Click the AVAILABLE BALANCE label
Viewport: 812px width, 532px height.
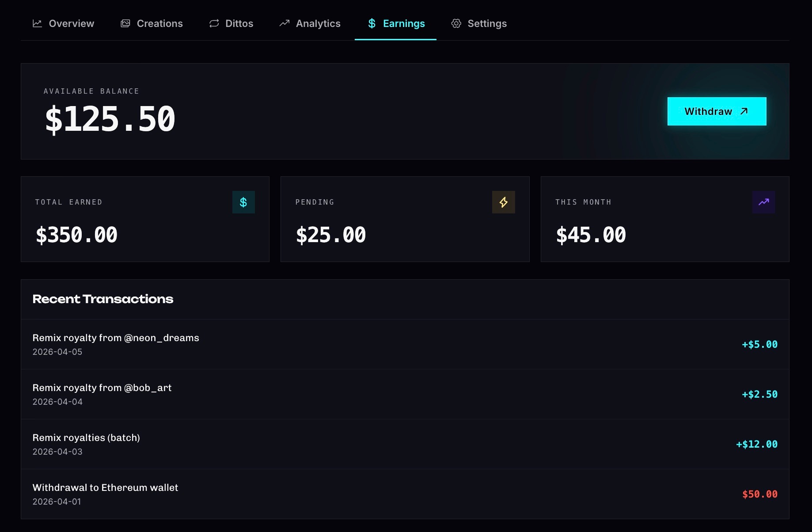click(91, 91)
